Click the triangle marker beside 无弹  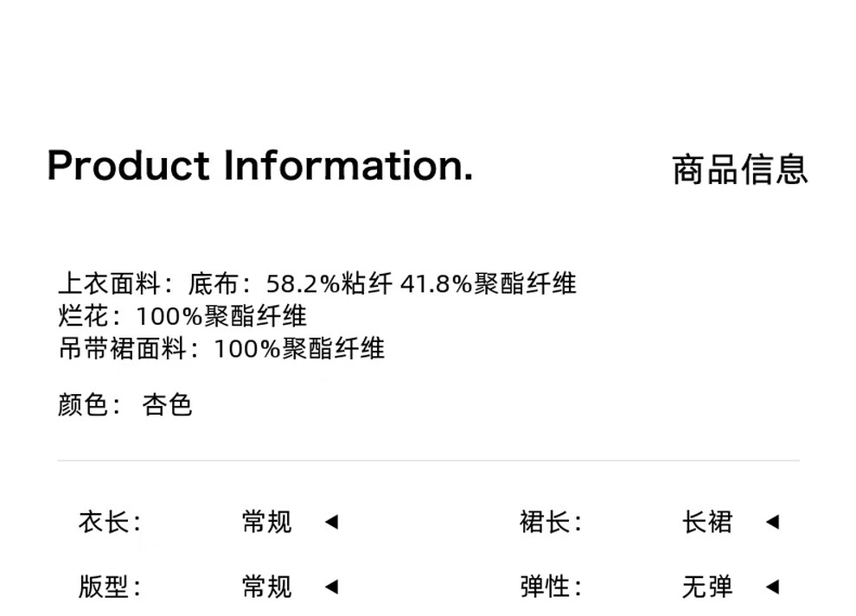tap(772, 587)
